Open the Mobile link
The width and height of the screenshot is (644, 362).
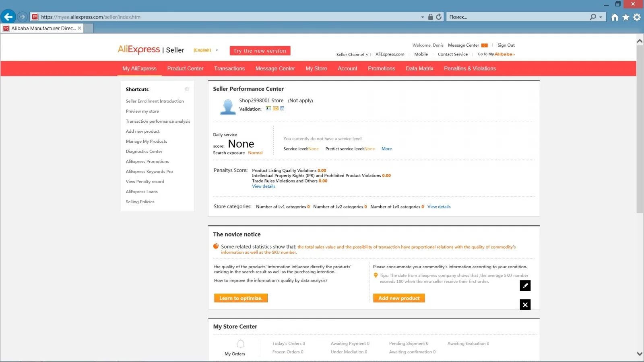[421, 54]
